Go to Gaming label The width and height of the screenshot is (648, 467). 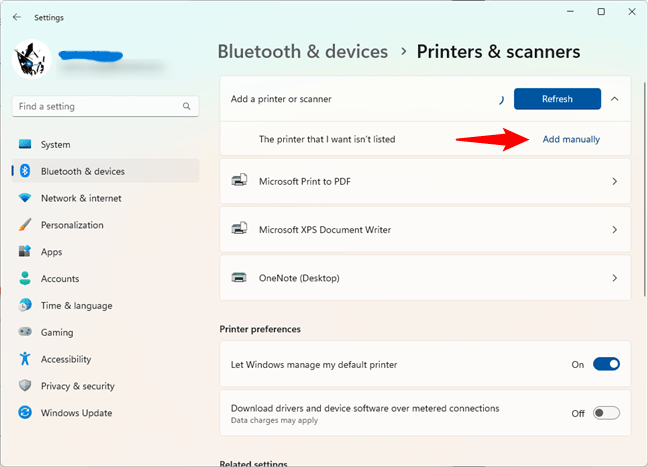click(57, 333)
